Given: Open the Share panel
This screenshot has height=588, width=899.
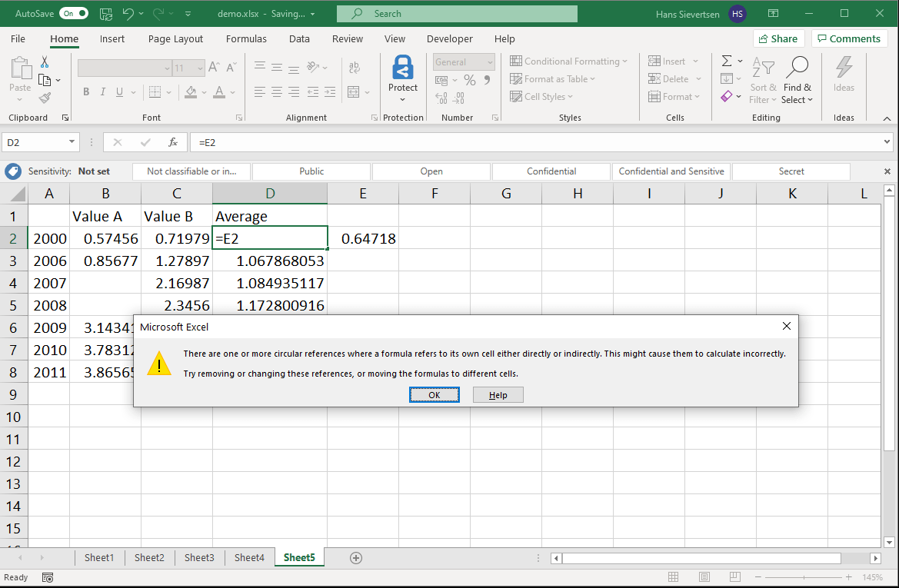Looking at the screenshot, I should [x=778, y=38].
